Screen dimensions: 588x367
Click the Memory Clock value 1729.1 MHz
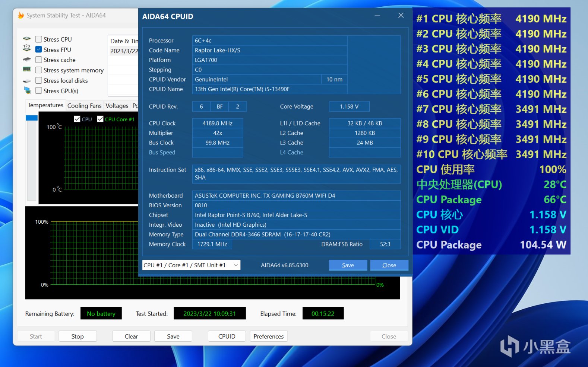pyautogui.click(x=212, y=244)
